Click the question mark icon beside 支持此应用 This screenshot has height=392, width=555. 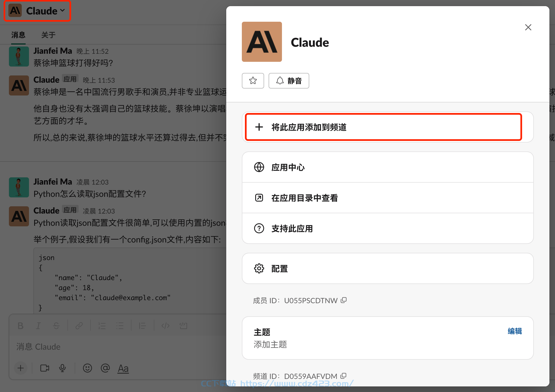click(x=259, y=228)
